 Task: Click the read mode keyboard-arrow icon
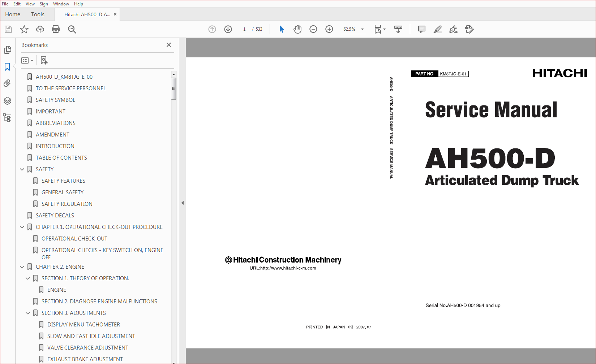coord(398,29)
